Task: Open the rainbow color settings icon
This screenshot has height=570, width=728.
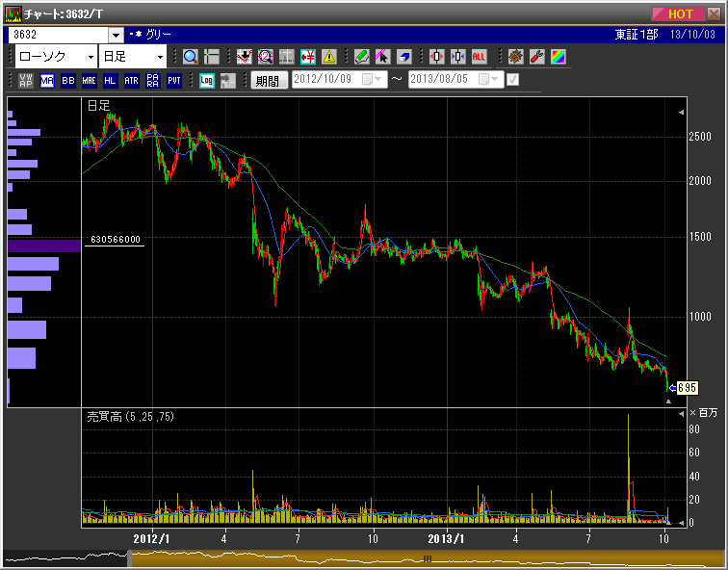Action: (x=559, y=57)
